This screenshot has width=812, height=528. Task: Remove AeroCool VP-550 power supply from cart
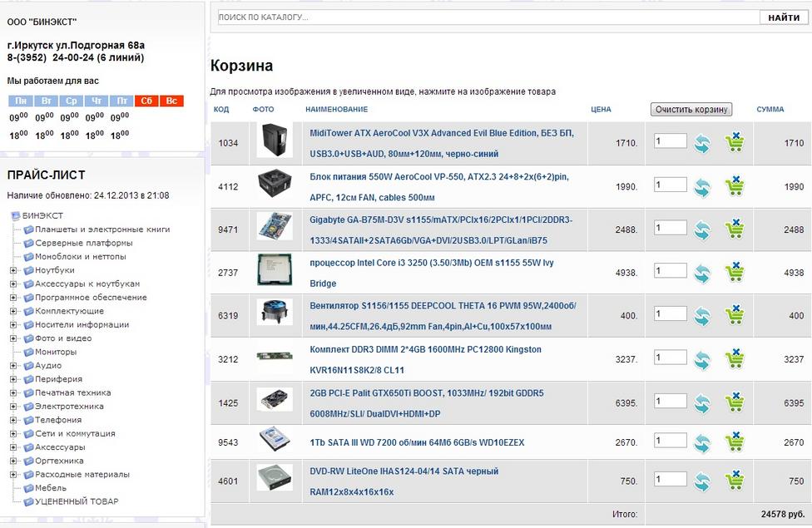735,186
